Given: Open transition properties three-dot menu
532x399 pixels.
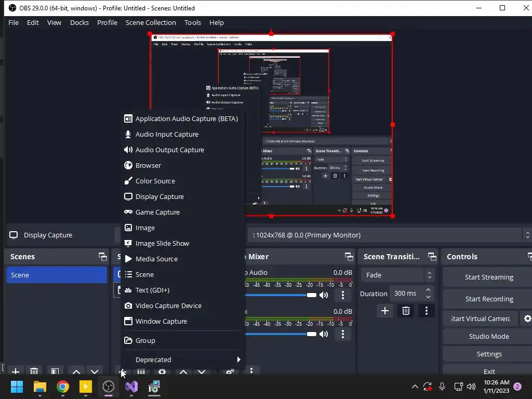Looking at the screenshot, I should pyautogui.click(x=427, y=311).
